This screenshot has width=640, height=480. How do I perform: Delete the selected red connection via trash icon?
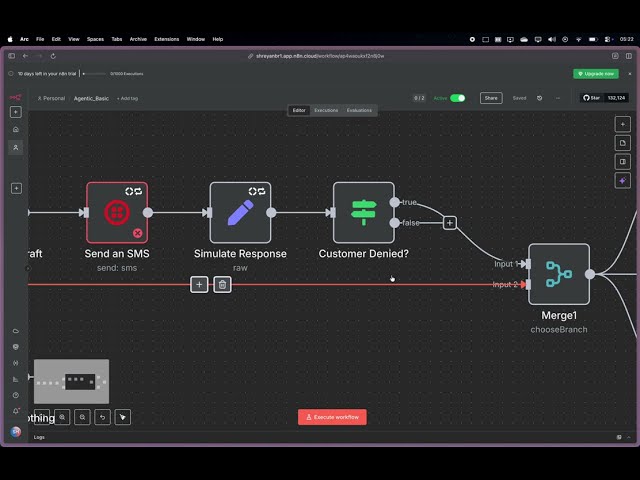tap(223, 285)
